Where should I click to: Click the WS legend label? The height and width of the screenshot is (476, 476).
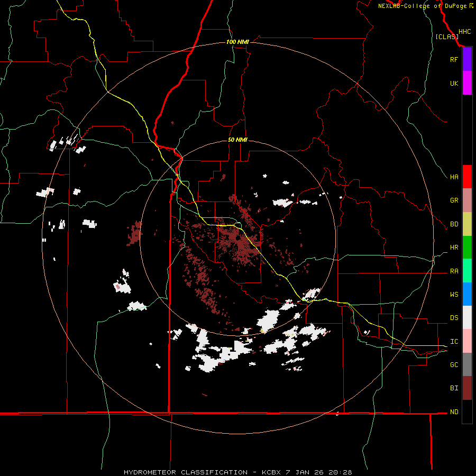point(454,295)
